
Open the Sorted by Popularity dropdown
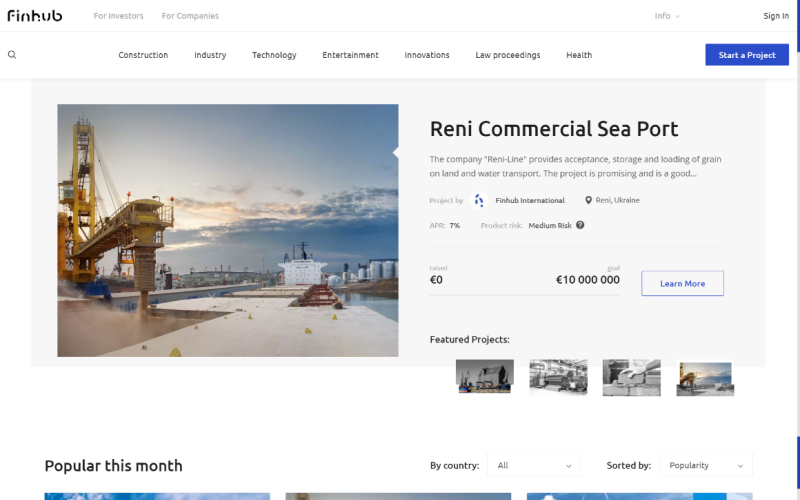pos(706,465)
